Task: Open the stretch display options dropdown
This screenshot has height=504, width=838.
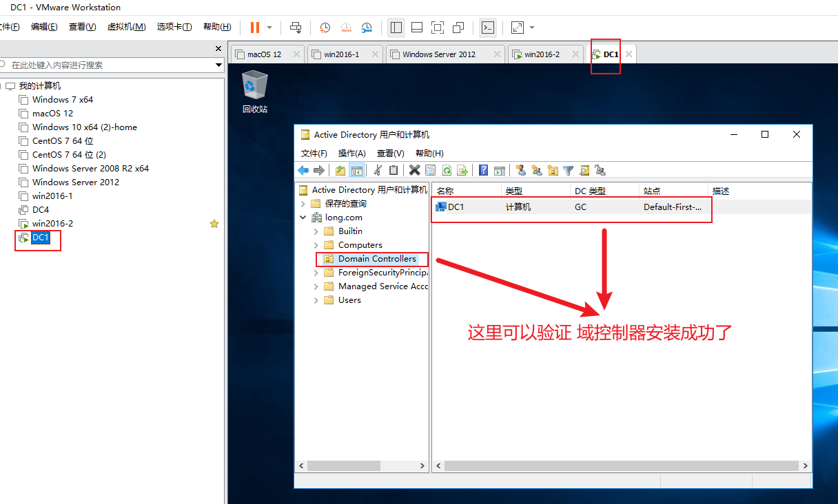Action: pyautogui.click(x=532, y=28)
